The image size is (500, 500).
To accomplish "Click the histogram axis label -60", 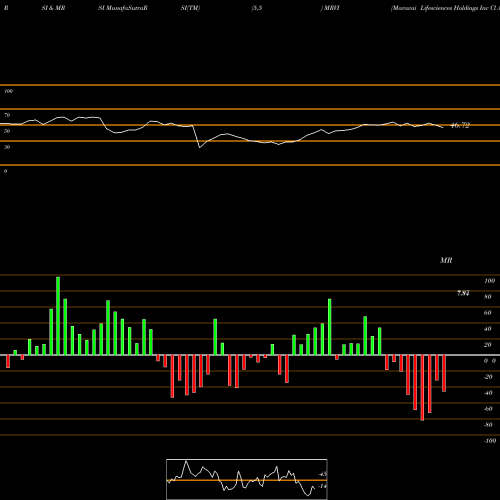I will [x=488, y=409].
